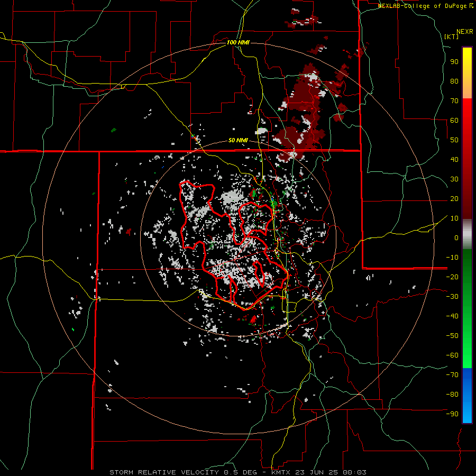Click the 0.5 DEG elevation text

[x=240, y=472]
